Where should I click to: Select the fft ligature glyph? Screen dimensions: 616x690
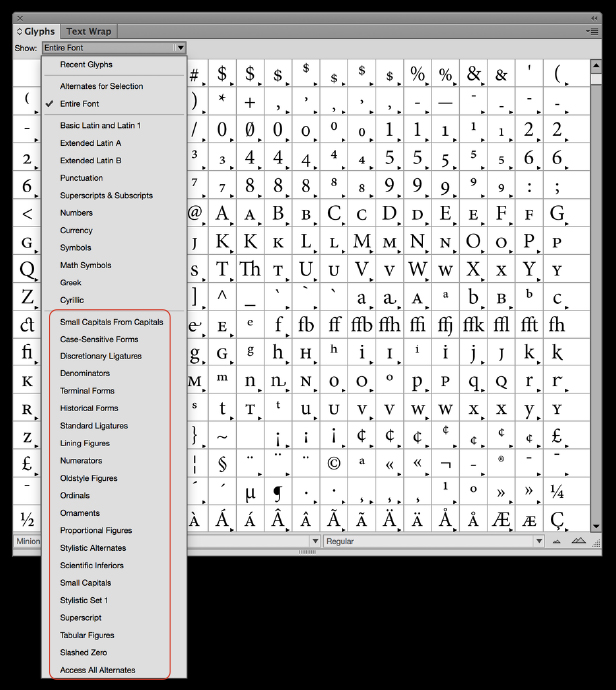click(x=528, y=324)
